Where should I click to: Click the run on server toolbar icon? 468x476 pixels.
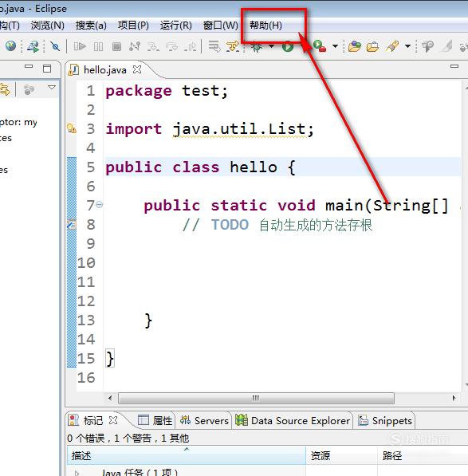click(33, 46)
